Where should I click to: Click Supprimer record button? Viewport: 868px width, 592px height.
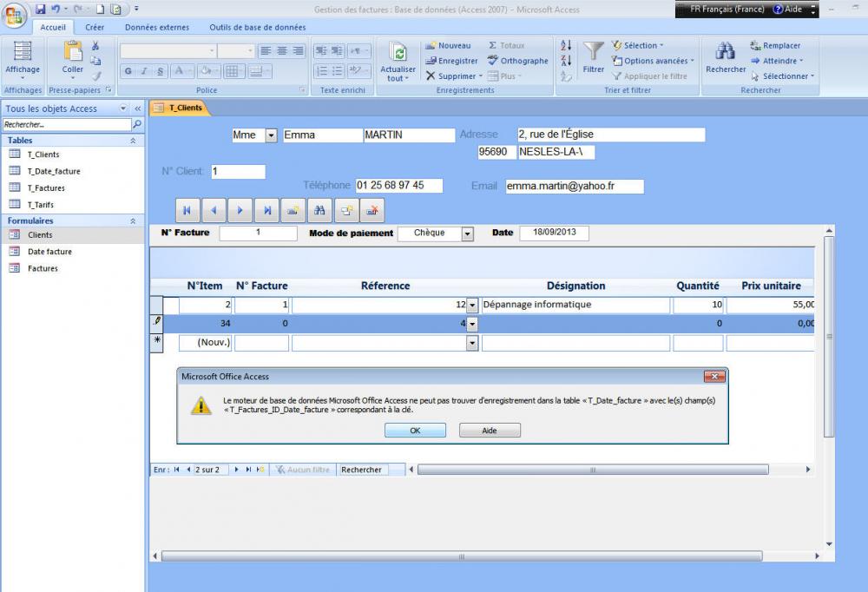pyautogui.click(x=454, y=76)
